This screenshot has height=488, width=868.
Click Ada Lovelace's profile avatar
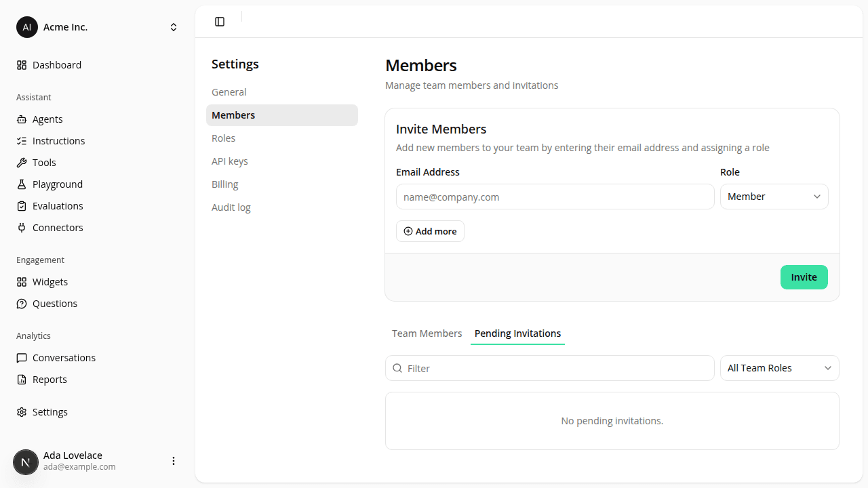pyautogui.click(x=26, y=462)
